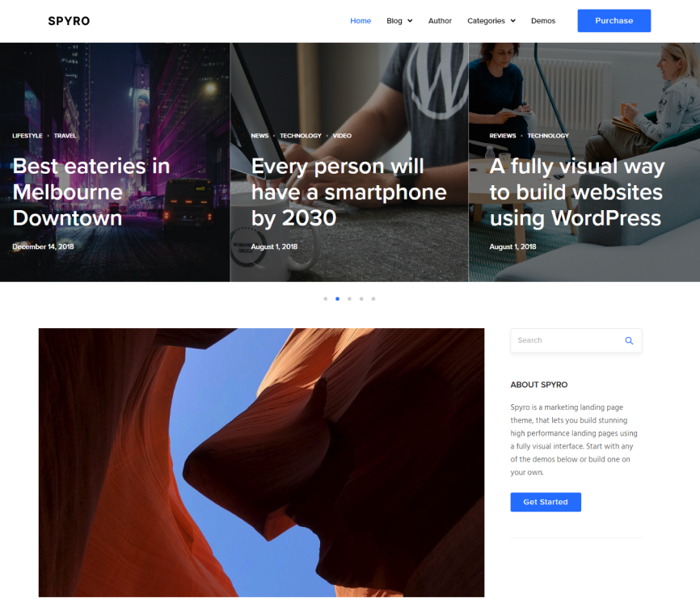Open the Home menu item
The image size is (700, 611).
click(x=361, y=20)
